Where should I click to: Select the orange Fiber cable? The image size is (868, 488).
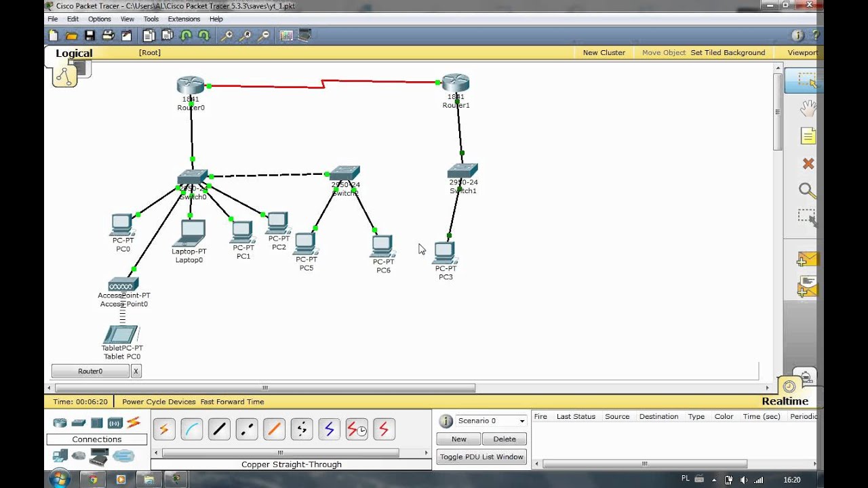click(274, 429)
